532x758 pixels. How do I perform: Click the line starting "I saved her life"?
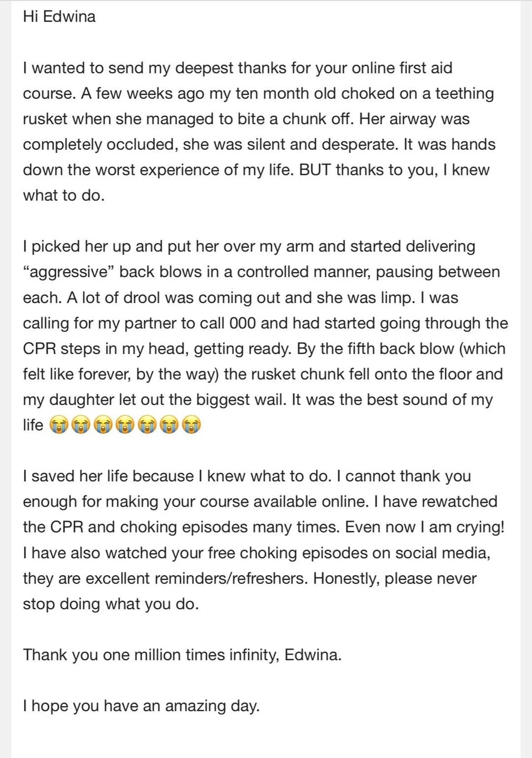[x=246, y=476]
